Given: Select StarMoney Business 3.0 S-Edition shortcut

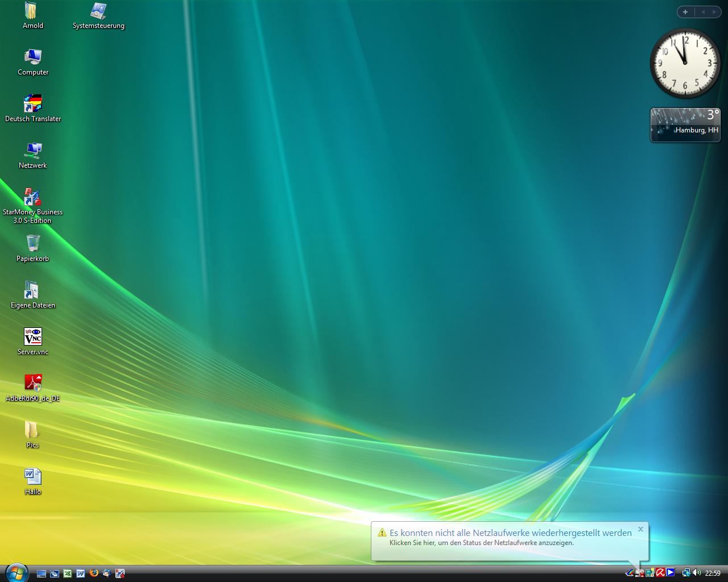Looking at the screenshot, I should [33, 206].
